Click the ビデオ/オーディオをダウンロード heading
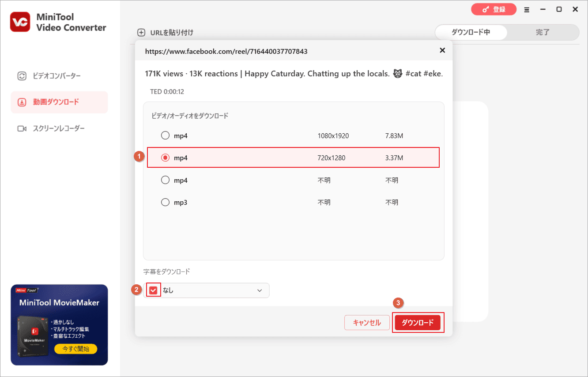This screenshot has height=377, width=588. point(190,116)
